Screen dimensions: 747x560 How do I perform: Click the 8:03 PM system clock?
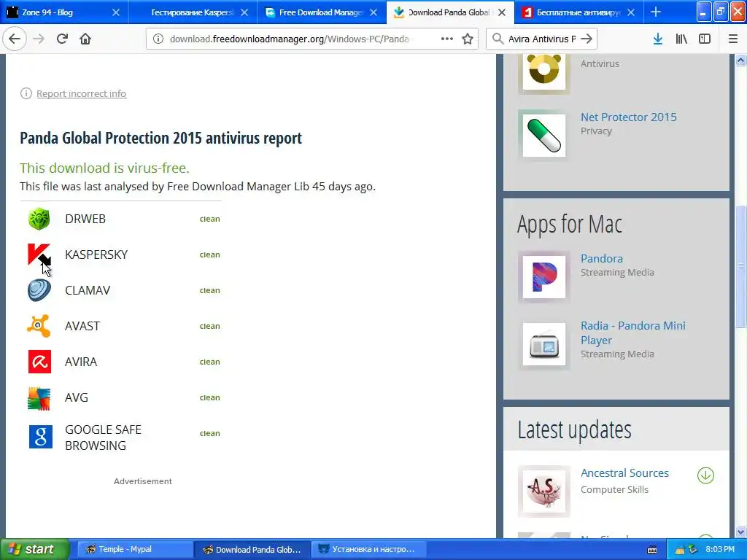(720, 549)
